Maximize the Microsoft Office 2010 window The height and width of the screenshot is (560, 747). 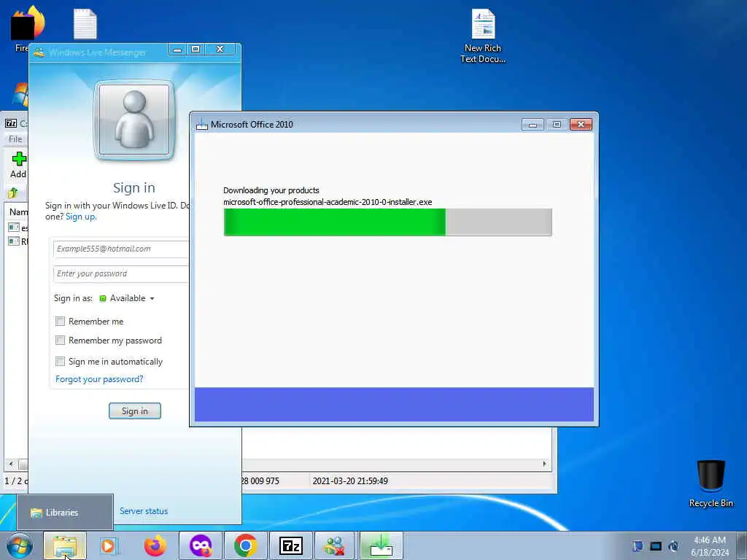[557, 125]
